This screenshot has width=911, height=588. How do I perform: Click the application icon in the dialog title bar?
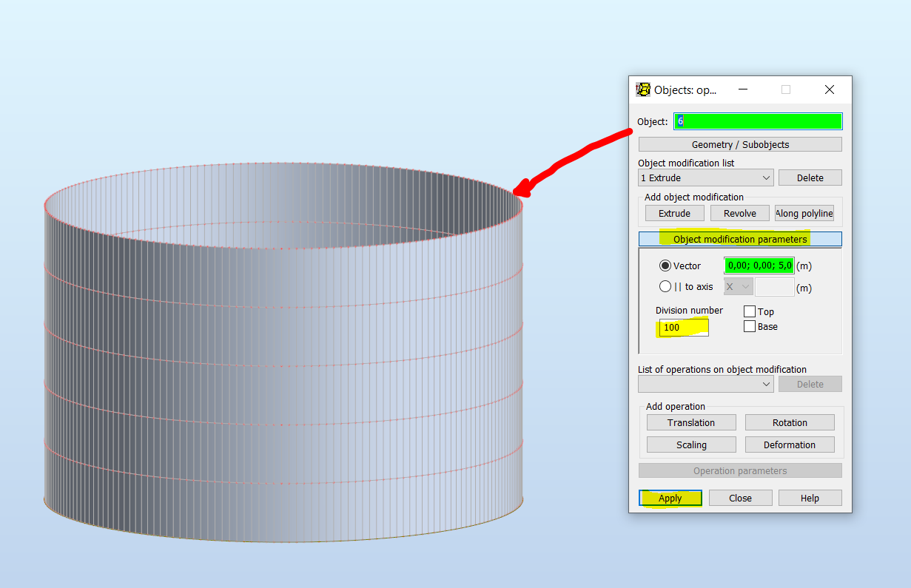pos(643,89)
